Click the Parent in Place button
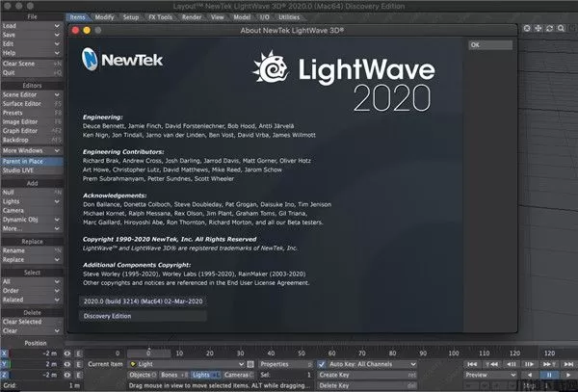 (x=32, y=162)
